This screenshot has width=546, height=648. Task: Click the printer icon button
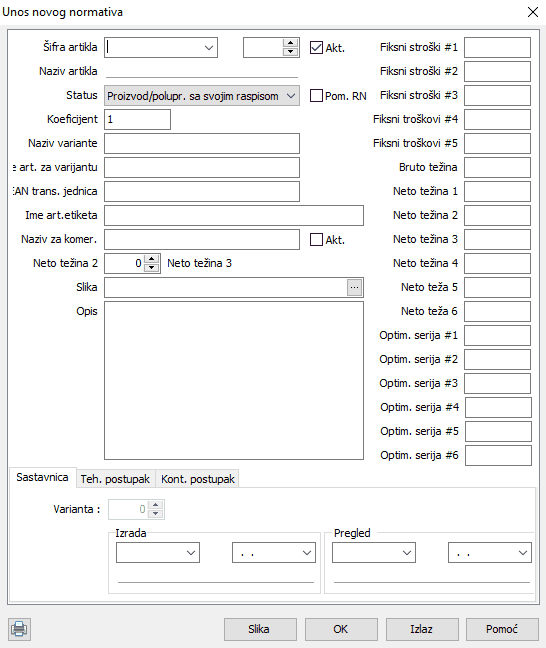(19, 629)
